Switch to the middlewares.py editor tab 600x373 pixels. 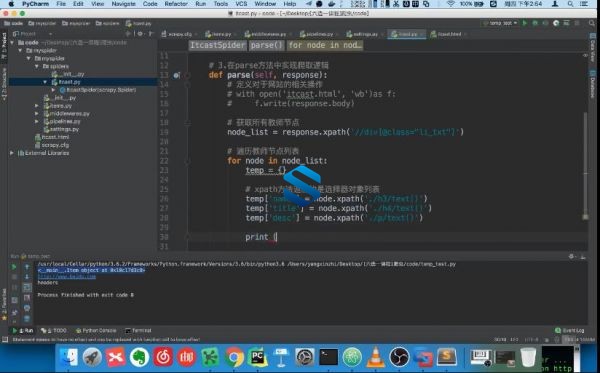268,34
